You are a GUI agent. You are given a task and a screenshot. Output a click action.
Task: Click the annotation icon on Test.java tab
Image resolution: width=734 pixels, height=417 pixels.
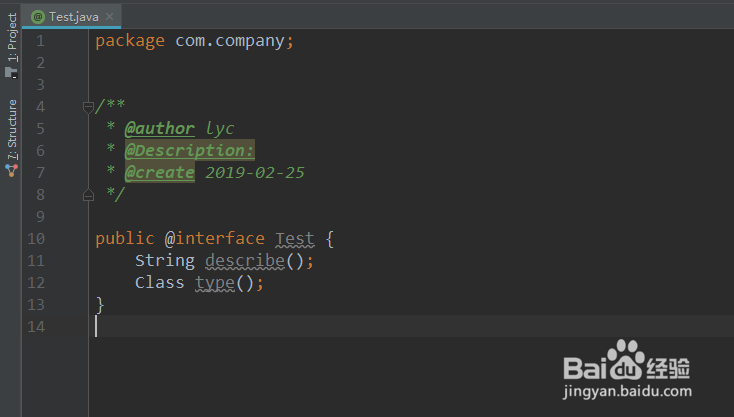coord(37,17)
